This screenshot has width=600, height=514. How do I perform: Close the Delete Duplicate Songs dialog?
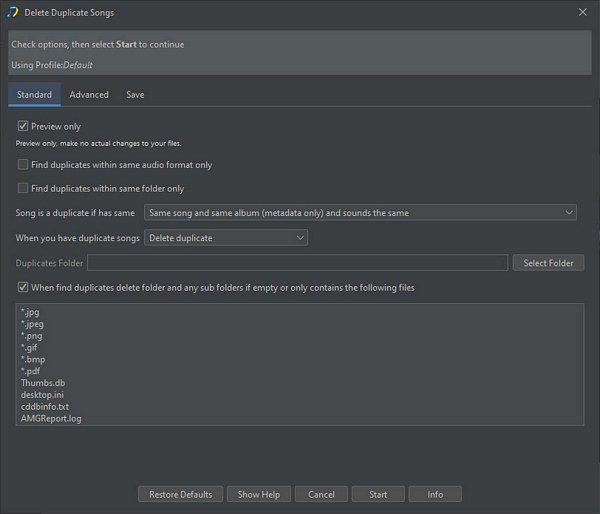pyautogui.click(x=583, y=12)
